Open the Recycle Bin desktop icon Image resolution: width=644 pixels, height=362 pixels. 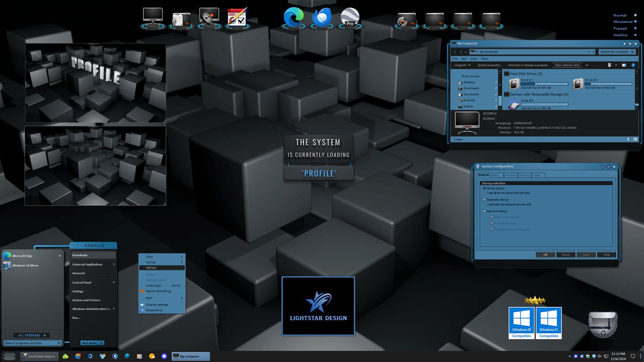tap(603, 324)
